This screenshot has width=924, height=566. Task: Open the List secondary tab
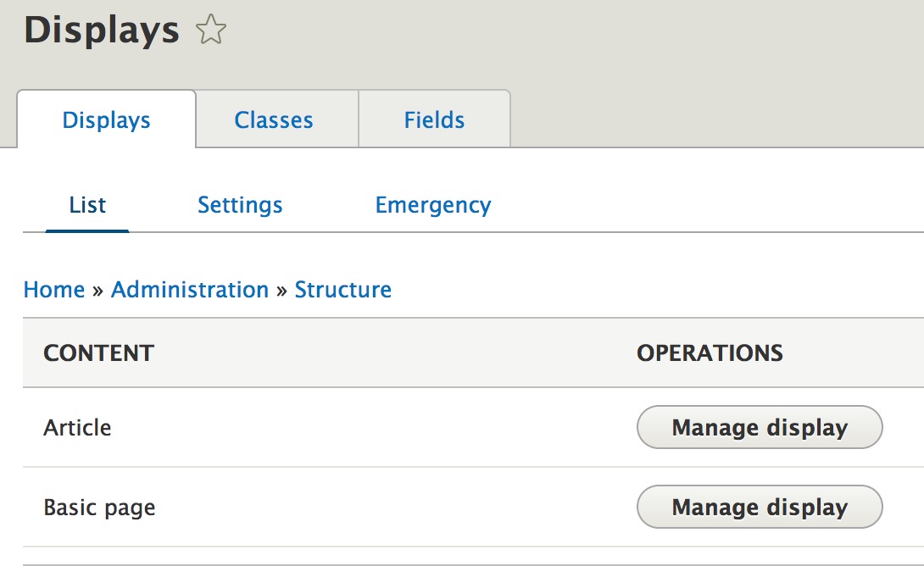(87, 205)
